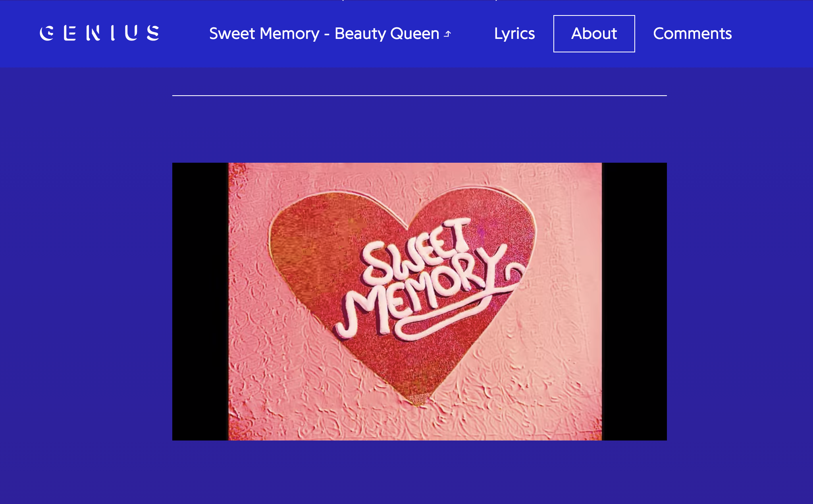
Task: Jump to the Comments section
Action: tap(692, 34)
